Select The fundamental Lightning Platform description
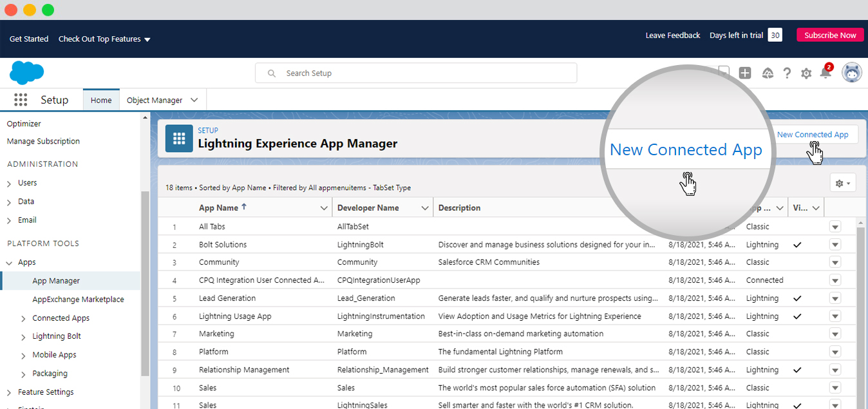Image resolution: width=868 pixels, height=409 pixels. pyautogui.click(x=500, y=352)
